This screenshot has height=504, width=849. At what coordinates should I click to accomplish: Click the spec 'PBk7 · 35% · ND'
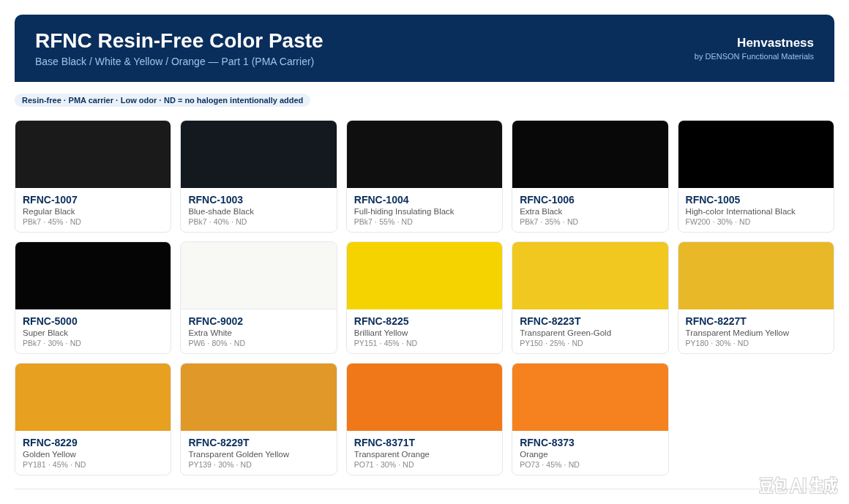[549, 222]
